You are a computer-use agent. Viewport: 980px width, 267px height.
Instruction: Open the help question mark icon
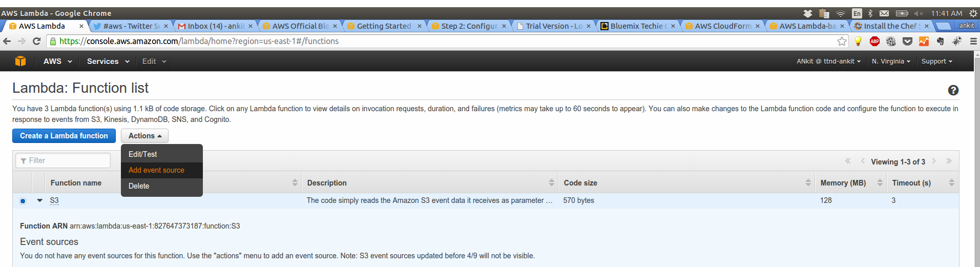[953, 90]
